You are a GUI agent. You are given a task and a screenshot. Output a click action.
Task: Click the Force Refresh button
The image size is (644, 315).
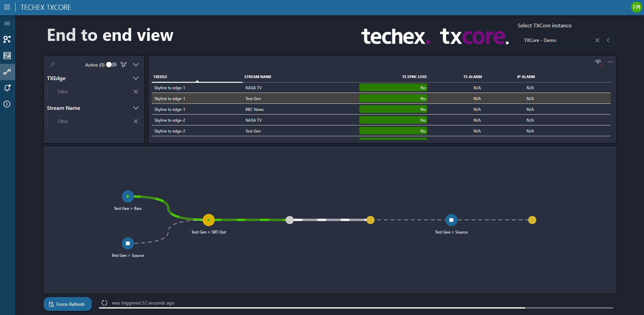68,304
